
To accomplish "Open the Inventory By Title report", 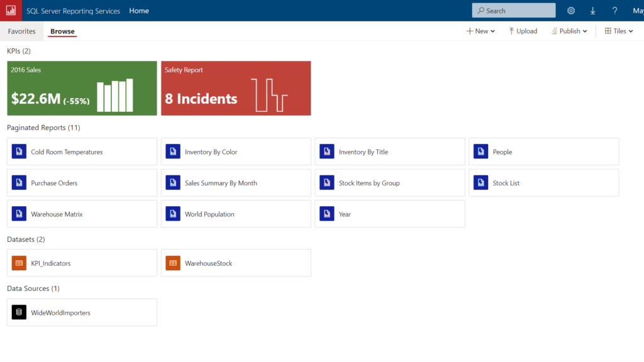I will (x=390, y=151).
